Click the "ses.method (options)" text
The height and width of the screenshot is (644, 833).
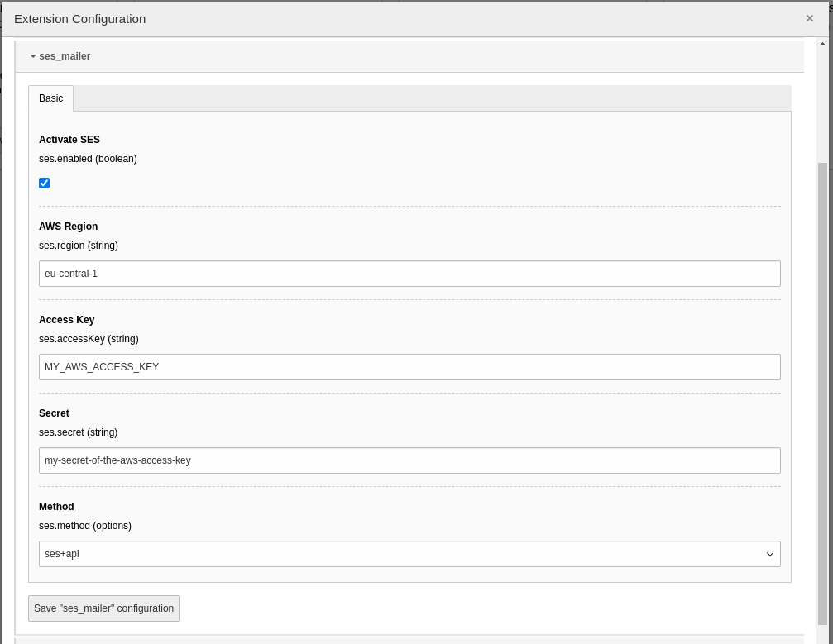pos(85,526)
